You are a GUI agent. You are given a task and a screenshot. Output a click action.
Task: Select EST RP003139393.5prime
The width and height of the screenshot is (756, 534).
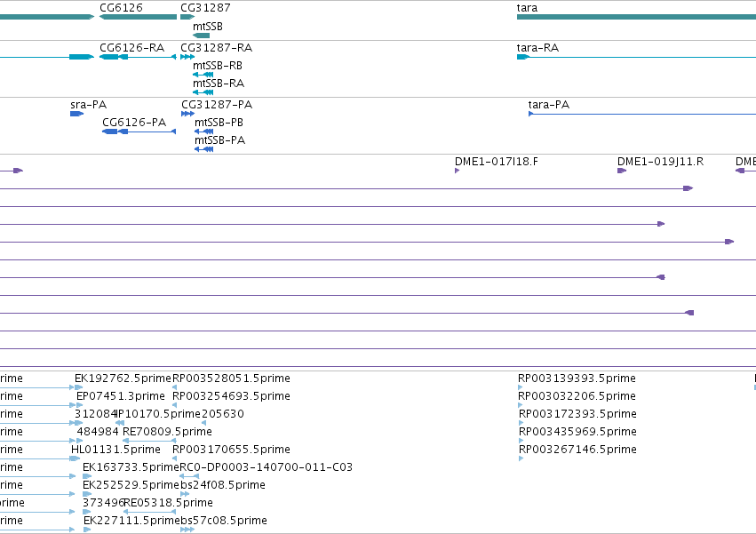(x=577, y=379)
